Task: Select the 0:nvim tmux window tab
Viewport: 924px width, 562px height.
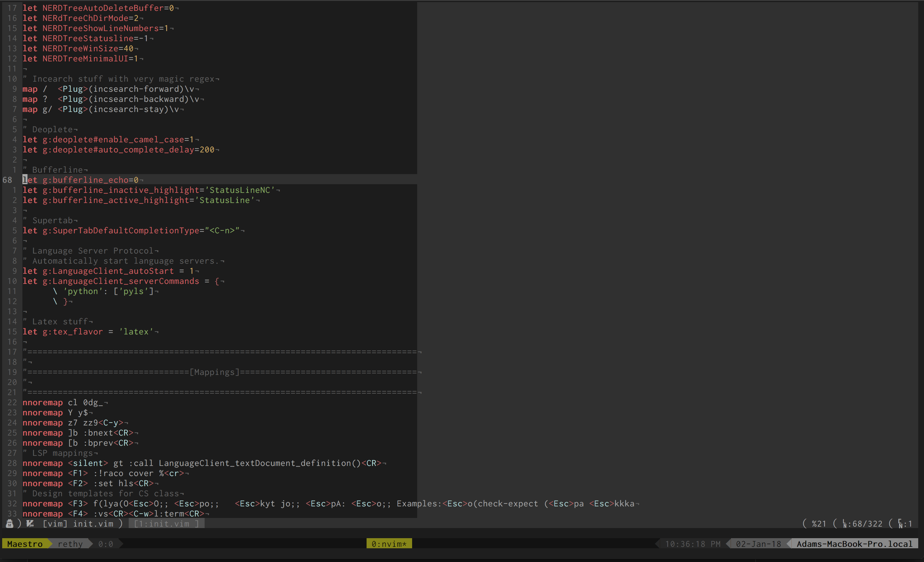Action: (389, 544)
